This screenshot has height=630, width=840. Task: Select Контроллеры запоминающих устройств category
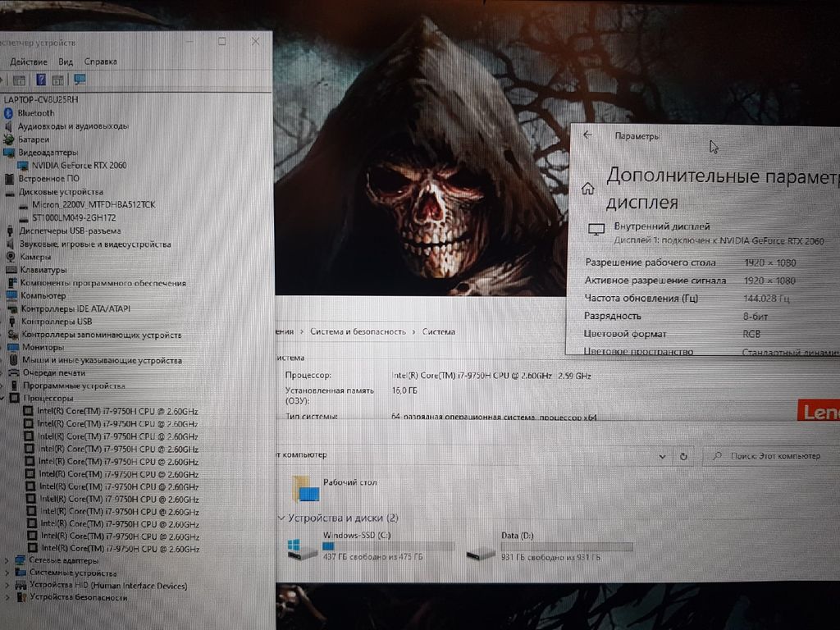tap(102, 335)
